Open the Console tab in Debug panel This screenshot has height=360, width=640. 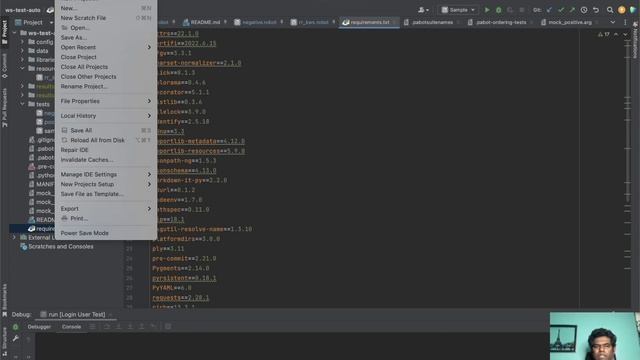click(71, 327)
